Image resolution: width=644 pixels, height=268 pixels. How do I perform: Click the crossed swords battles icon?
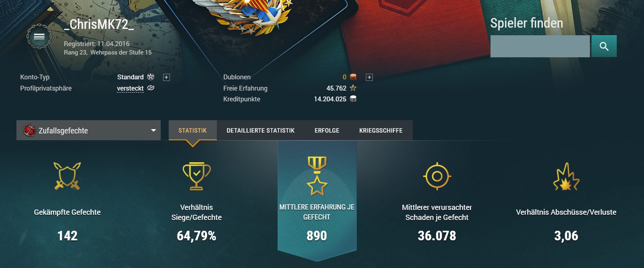pos(67,176)
